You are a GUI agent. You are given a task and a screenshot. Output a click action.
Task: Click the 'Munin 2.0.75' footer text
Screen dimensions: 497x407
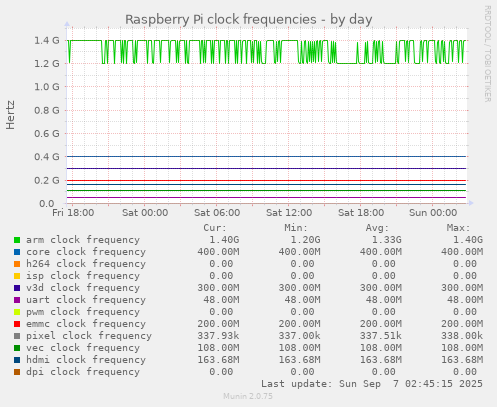point(248,396)
